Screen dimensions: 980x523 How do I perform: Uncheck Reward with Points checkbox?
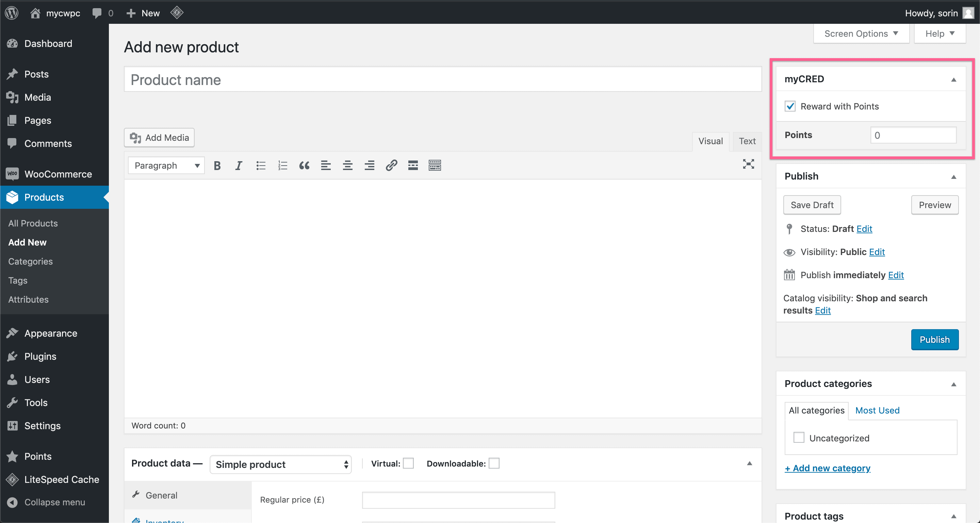tap(790, 106)
